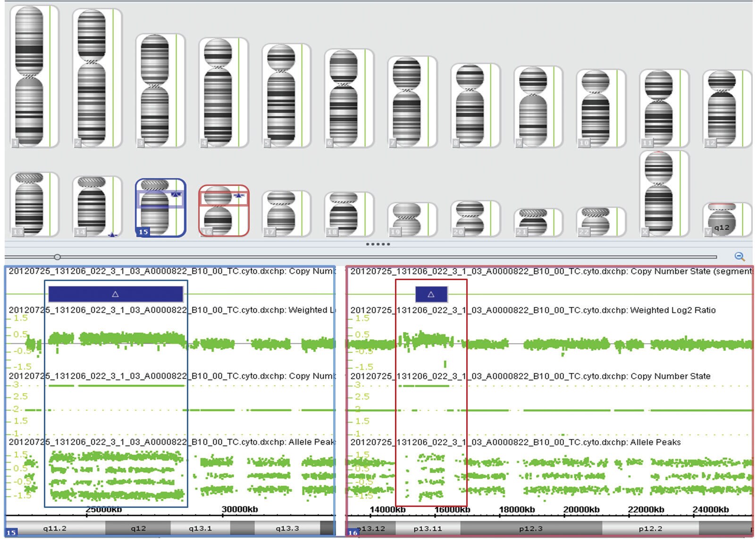The image size is (756, 539).
Task: Click the five-dot panel divider handle
Action: (378, 244)
